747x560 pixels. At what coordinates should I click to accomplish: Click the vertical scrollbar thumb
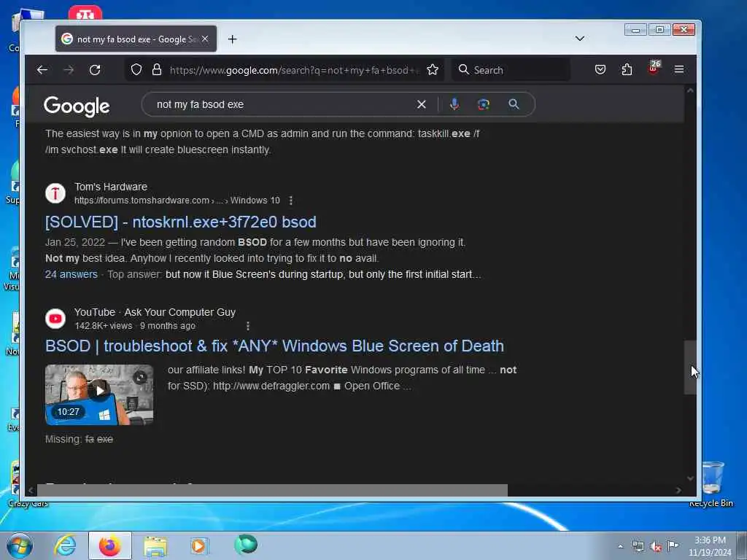(x=690, y=367)
